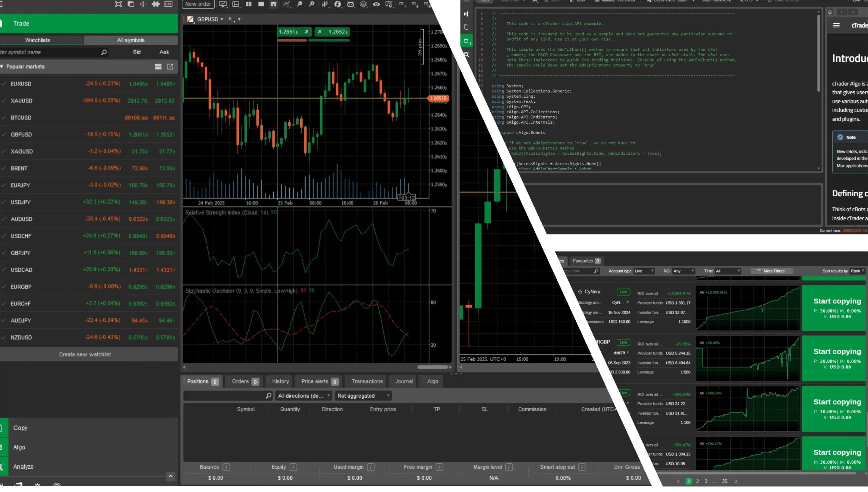
Task: Favourite CyNera with the star icon
Action: pos(580,292)
